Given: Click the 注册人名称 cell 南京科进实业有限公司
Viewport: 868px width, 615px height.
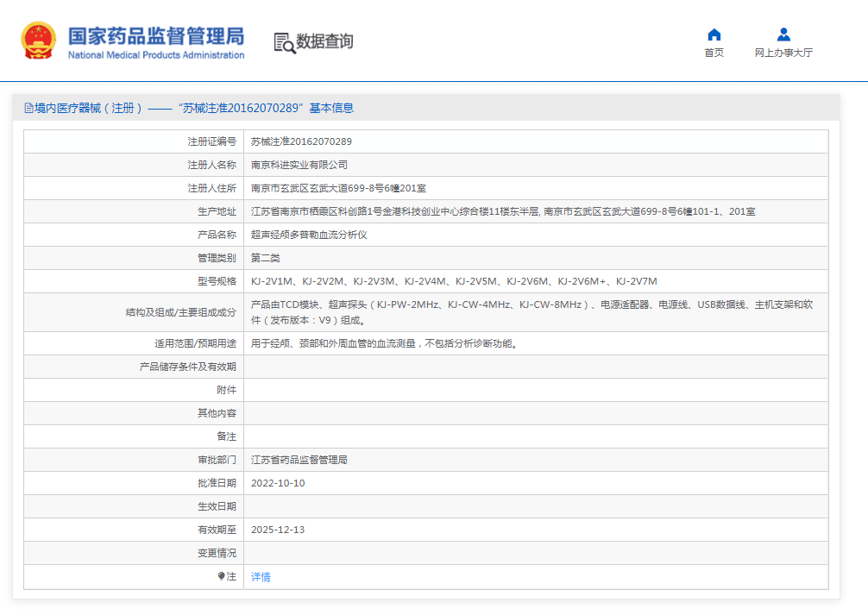Looking at the screenshot, I should pos(301,164).
